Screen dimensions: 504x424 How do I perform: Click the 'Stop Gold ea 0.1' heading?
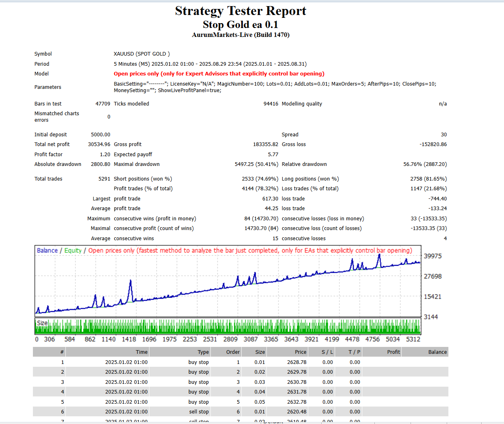240,25
